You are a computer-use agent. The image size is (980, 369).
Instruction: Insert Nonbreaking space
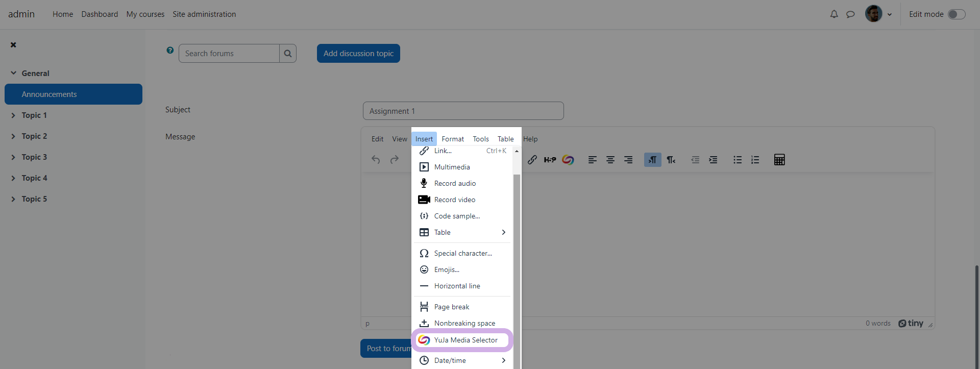pyautogui.click(x=462, y=323)
